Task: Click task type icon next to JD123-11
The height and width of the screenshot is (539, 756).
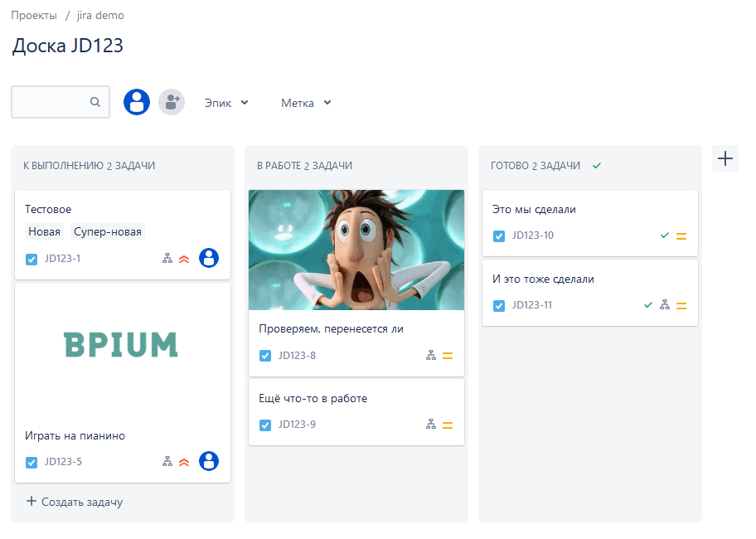Action: 499,306
